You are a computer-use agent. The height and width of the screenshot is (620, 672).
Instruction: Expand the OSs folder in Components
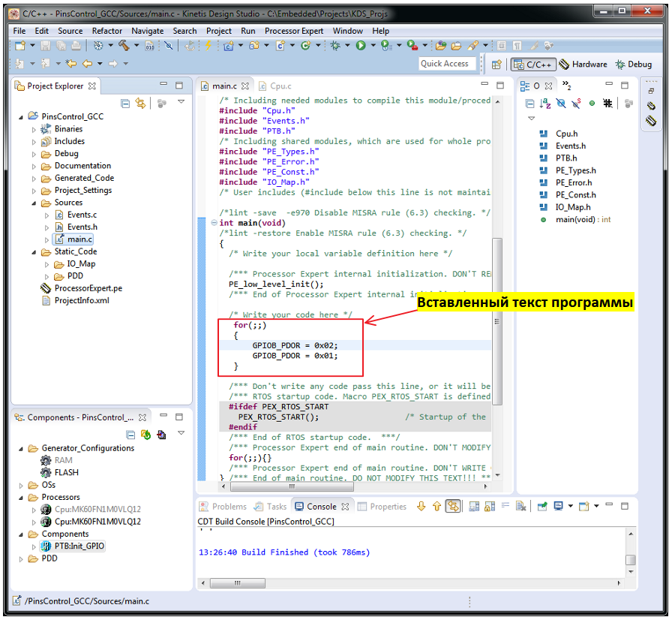[21, 486]
